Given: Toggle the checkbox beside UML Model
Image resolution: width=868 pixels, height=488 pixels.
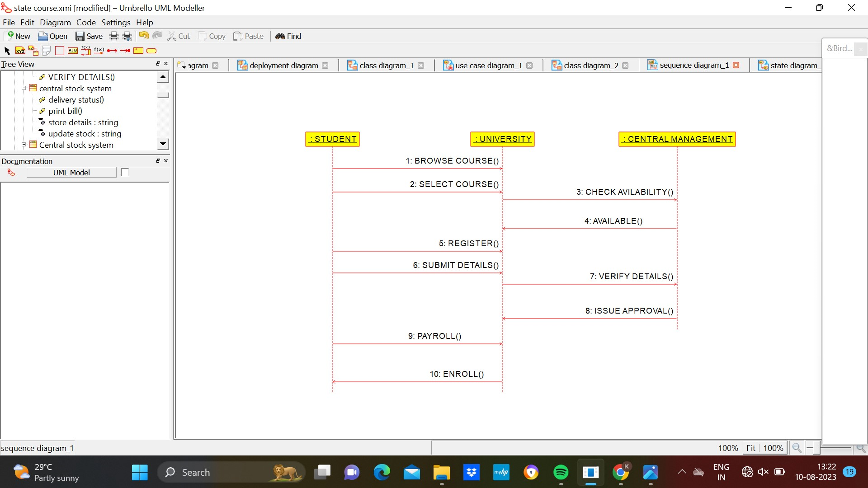Looking at the screenshot, I should [x=125, y=172].
